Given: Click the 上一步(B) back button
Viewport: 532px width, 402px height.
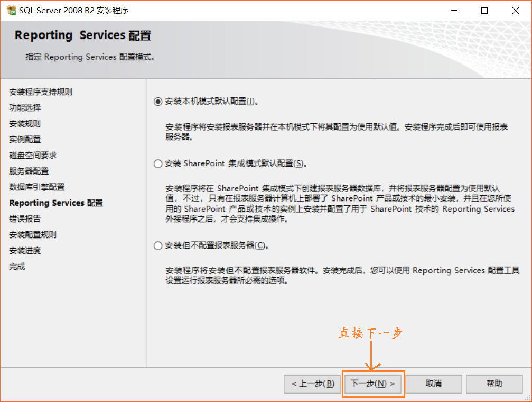Looking at the screenshot, I should (312, 384).
